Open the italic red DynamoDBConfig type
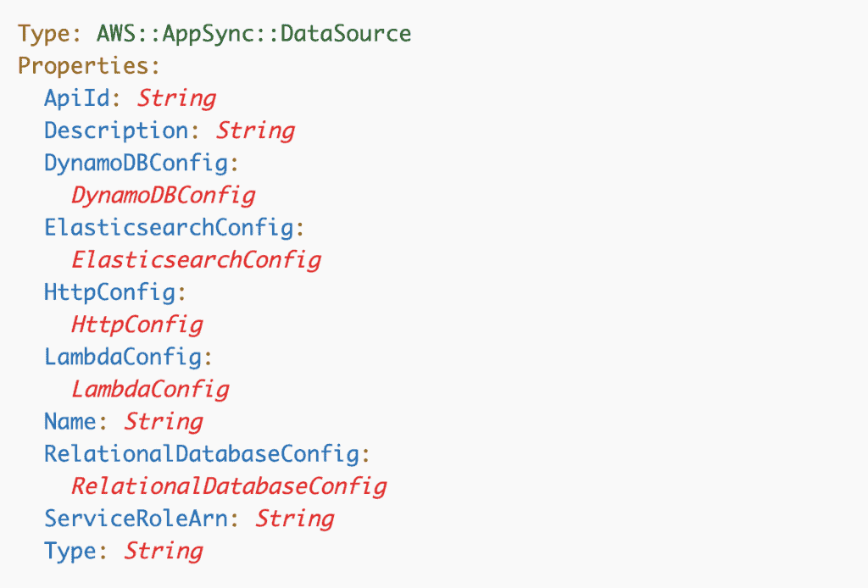The height and width of the screenshot is (588, 868). coord(163,196)
